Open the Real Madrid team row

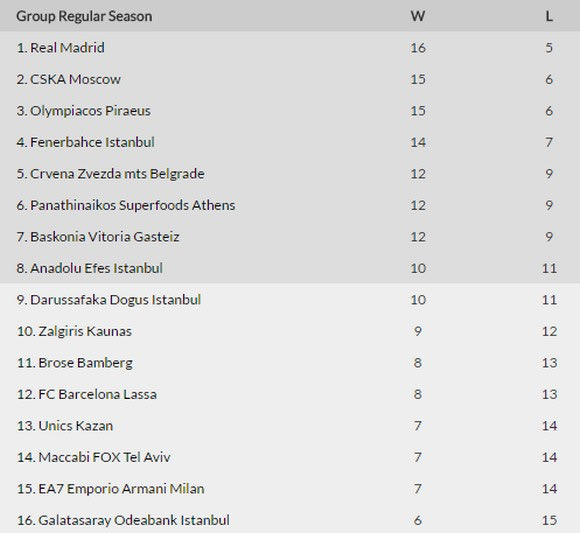(x=290, y=48)
